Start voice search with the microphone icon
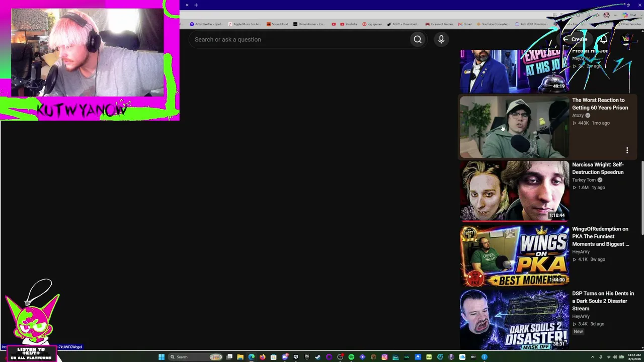This screenshot has width=644, height=362. [441, 39]
